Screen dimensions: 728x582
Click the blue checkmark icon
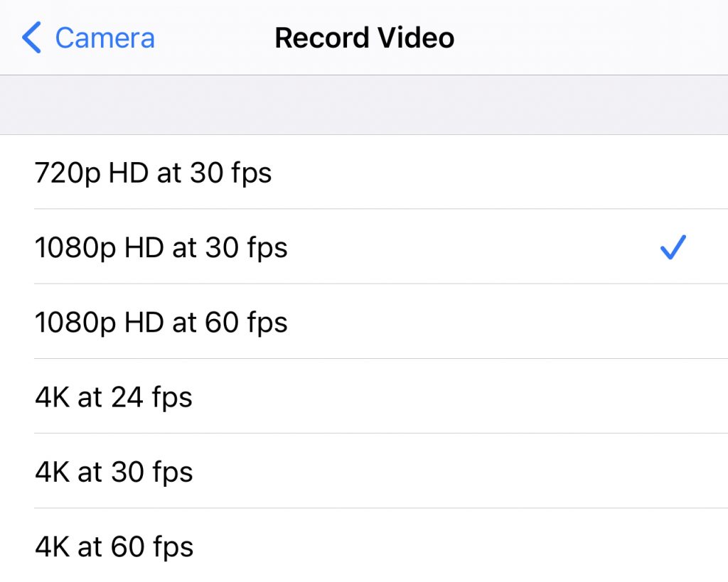point(673,247)
